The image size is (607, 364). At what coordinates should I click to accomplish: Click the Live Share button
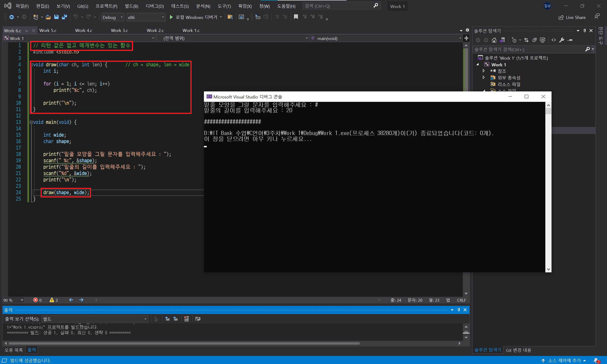point(572,18)
